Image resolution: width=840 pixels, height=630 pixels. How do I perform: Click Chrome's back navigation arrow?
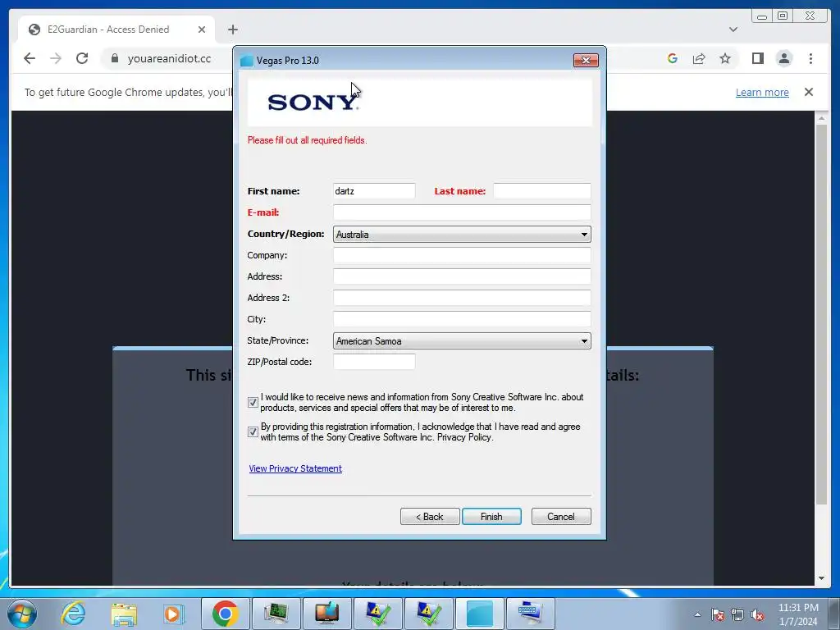pyautogui.click(x=30, y=58)
